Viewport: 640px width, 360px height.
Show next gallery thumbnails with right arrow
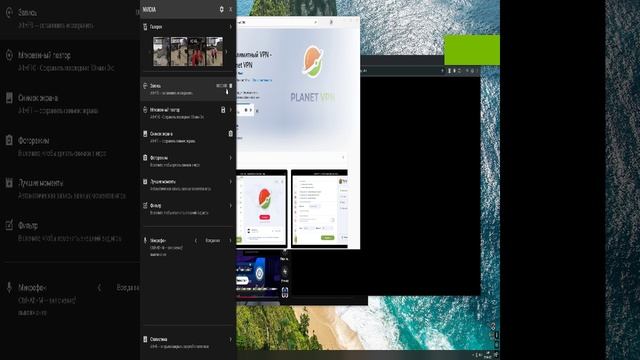coord(227,52)
